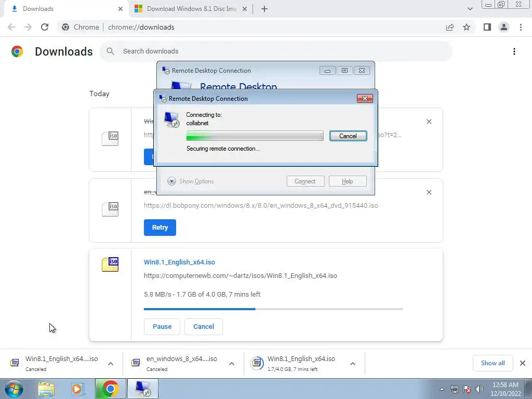Screen dimensions: 532x399
Task: Close the downloads shelf bar
Action: pos(523,363)
